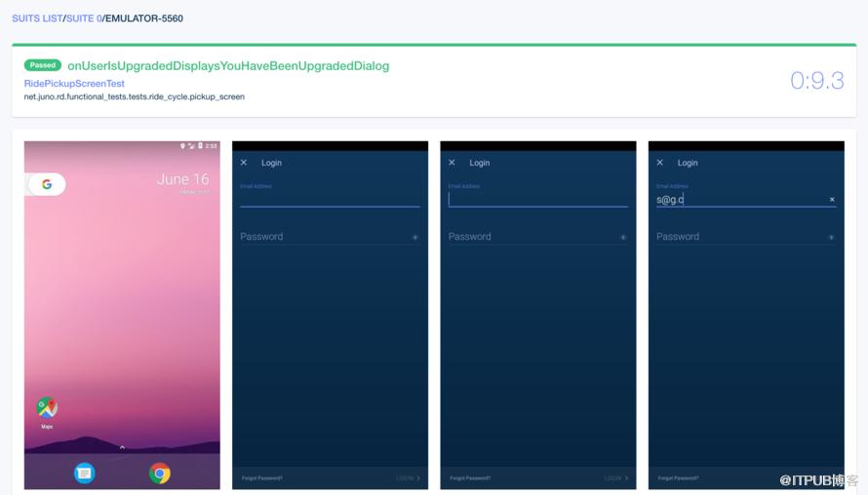
Task: Open the SUITE 0 breadcrumb link
Action: pos(84,19)
